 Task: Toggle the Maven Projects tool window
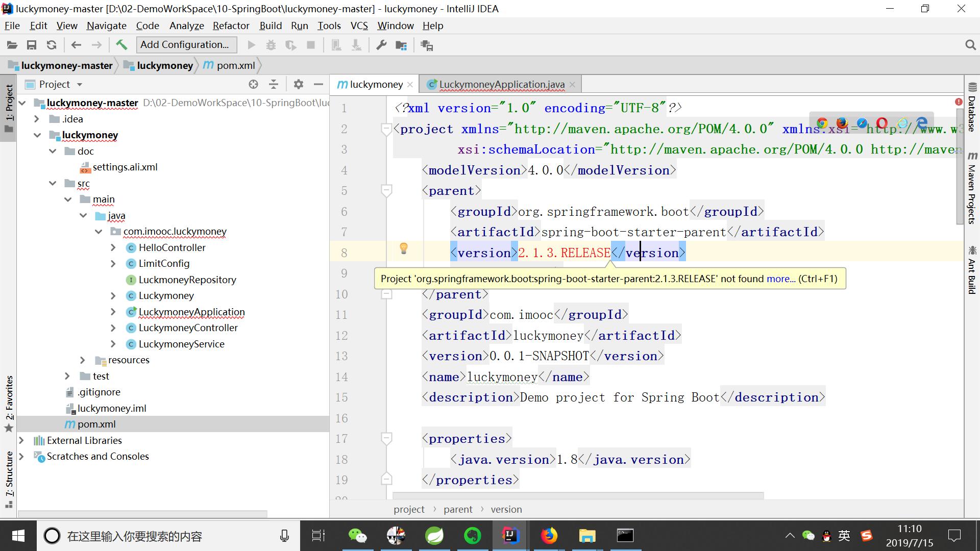(972, 189)
